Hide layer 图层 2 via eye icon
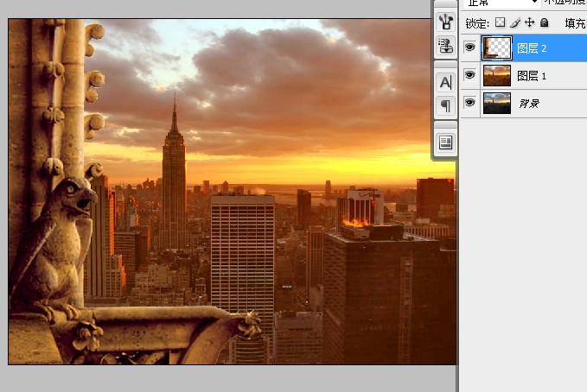This screenshot has width=587, height=392. tap(469, 47)
